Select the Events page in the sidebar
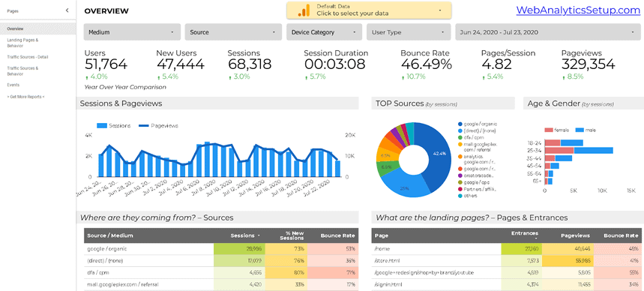 tap(13, 85)
